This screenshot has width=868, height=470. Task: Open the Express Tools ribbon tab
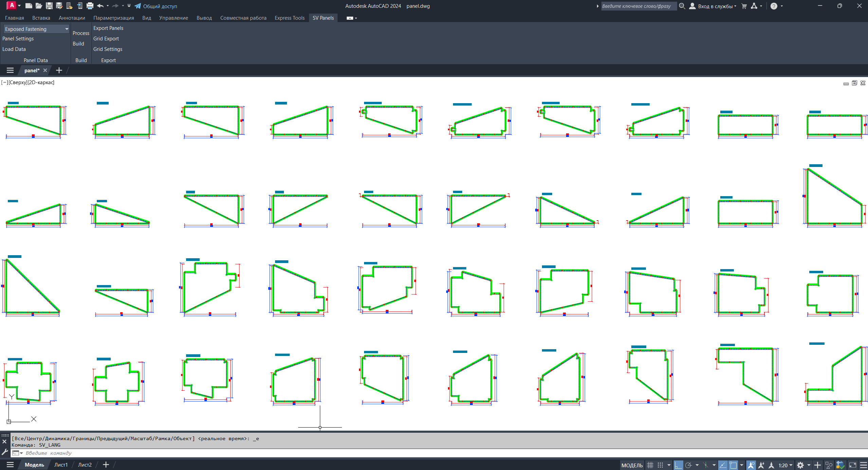pos(290,18)
